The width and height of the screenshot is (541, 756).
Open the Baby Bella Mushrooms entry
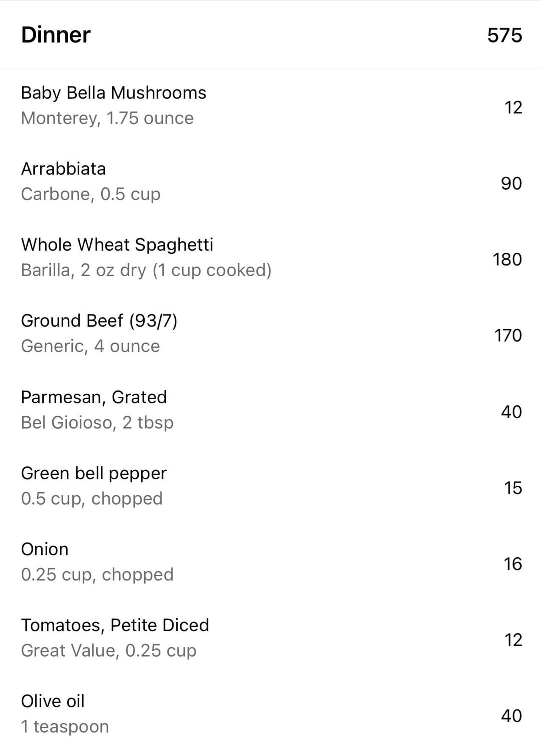pos(270,106)
